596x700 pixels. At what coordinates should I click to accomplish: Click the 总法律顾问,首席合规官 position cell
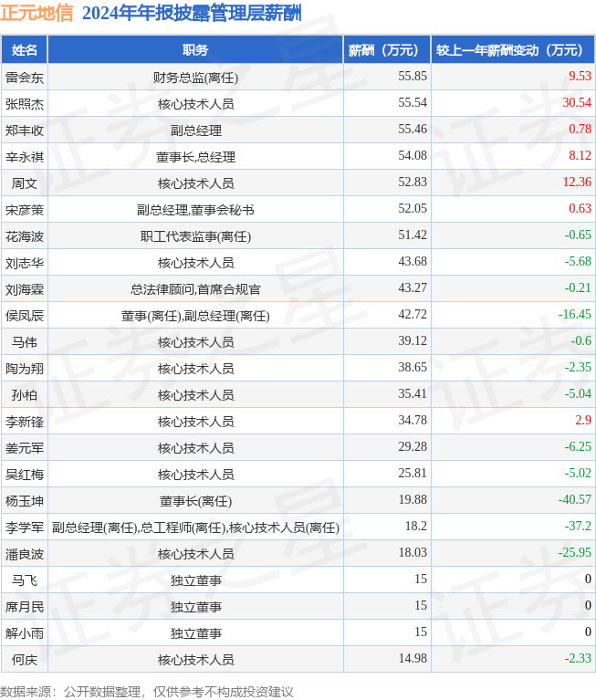[195, 289]
